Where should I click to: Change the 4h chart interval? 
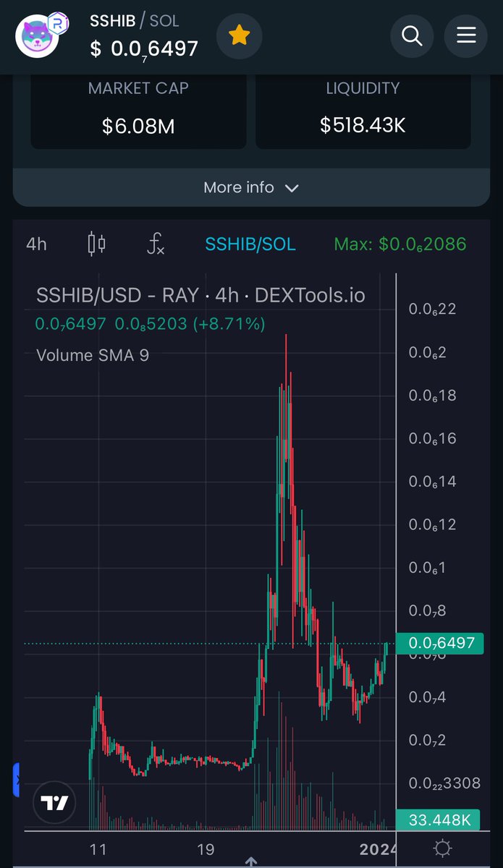click(36, 244)
